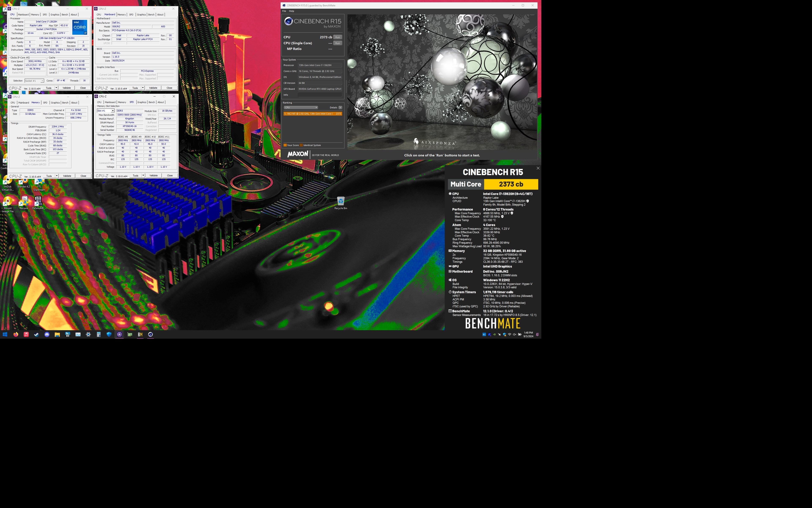Click Validate in the CPU-Z SPD window

[x=154, y=175]
